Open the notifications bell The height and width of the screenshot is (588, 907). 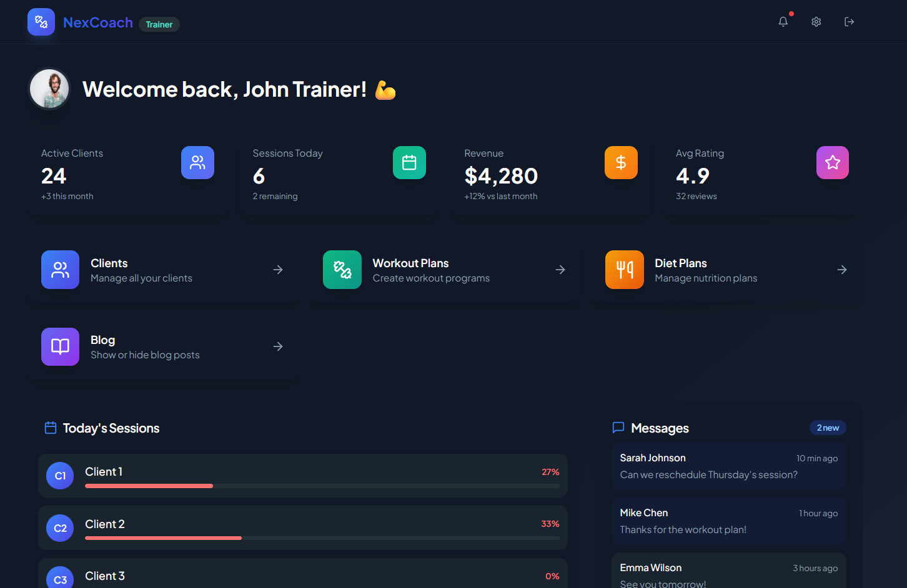783,22
